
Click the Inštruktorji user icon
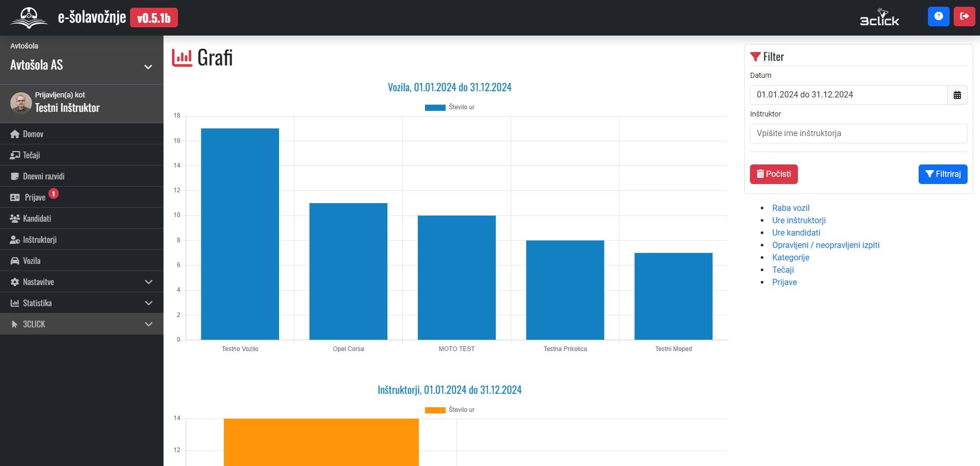(15, 240)
